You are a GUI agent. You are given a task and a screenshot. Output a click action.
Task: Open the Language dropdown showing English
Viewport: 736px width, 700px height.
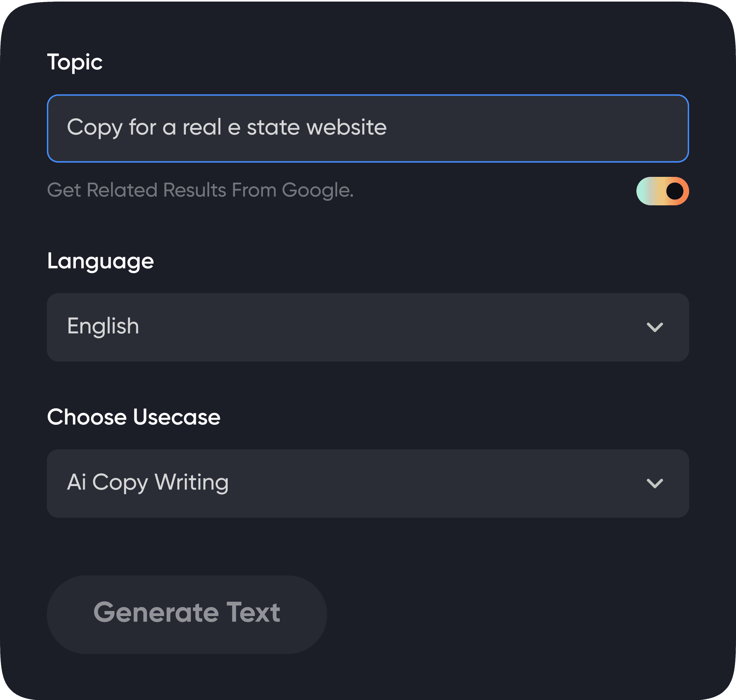(367, 327)
